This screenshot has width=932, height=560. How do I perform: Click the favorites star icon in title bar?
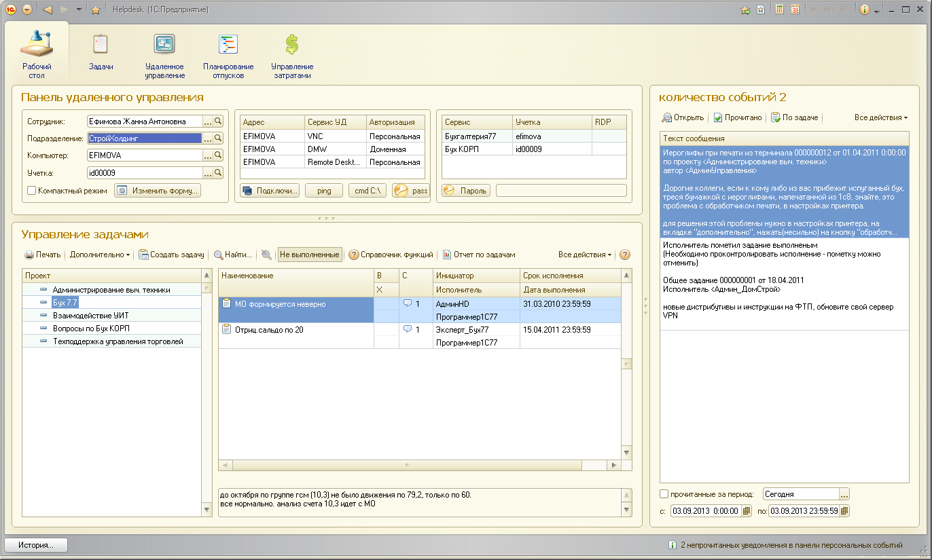pyautogui.click(x=96, y=10)
